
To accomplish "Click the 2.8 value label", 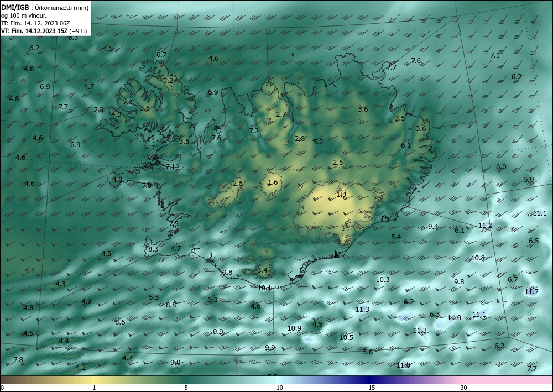I will click(x=300, y=139).
